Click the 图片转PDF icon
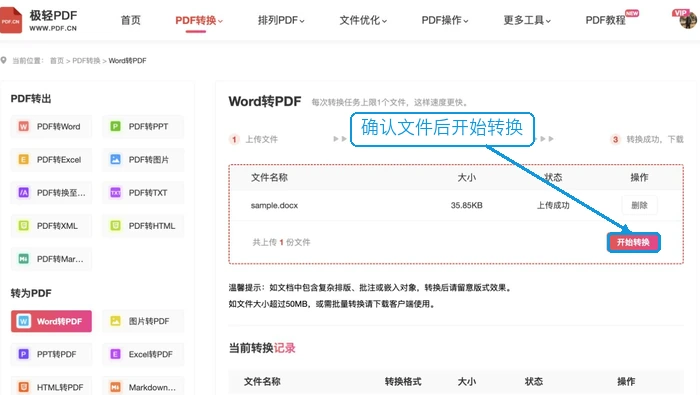This screenshot has height=395, width=700. point(115,321)
